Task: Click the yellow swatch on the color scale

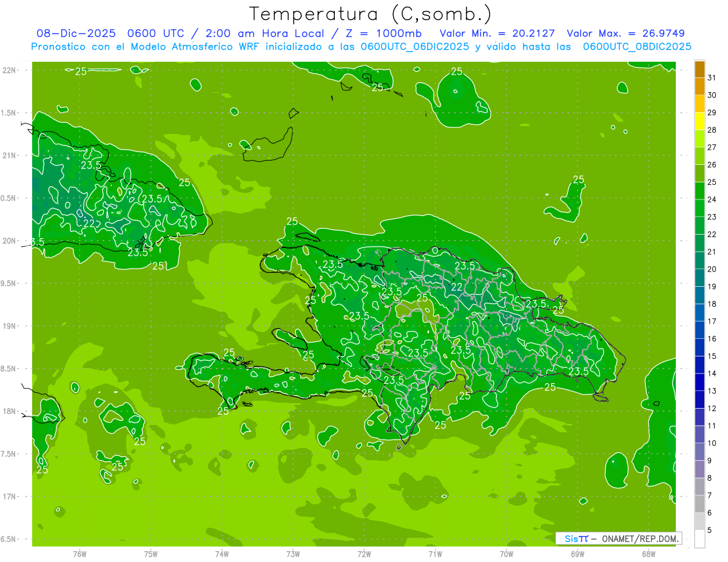Action: point(699,130)
